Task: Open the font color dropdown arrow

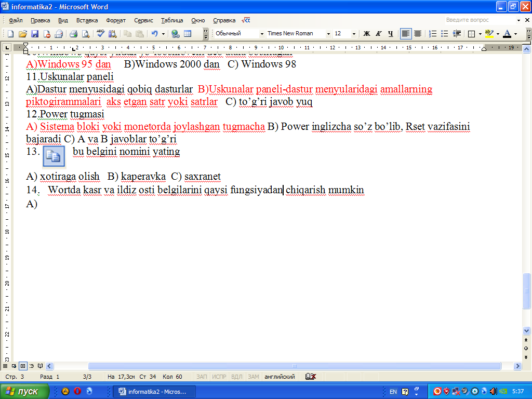Action: click(x=516, y=34)
